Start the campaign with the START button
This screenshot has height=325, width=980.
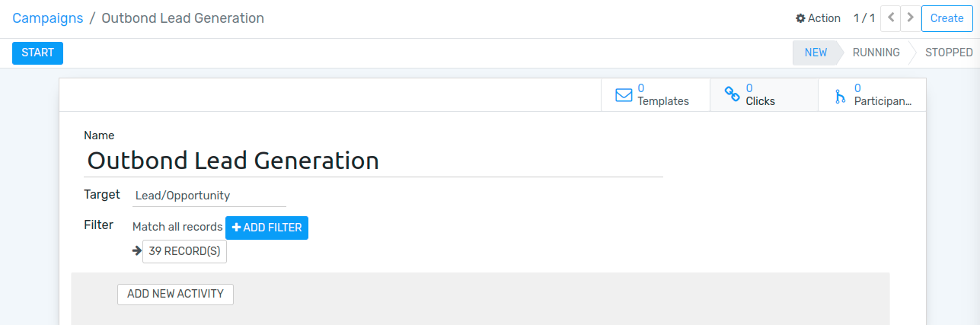[x=37, y=53]
